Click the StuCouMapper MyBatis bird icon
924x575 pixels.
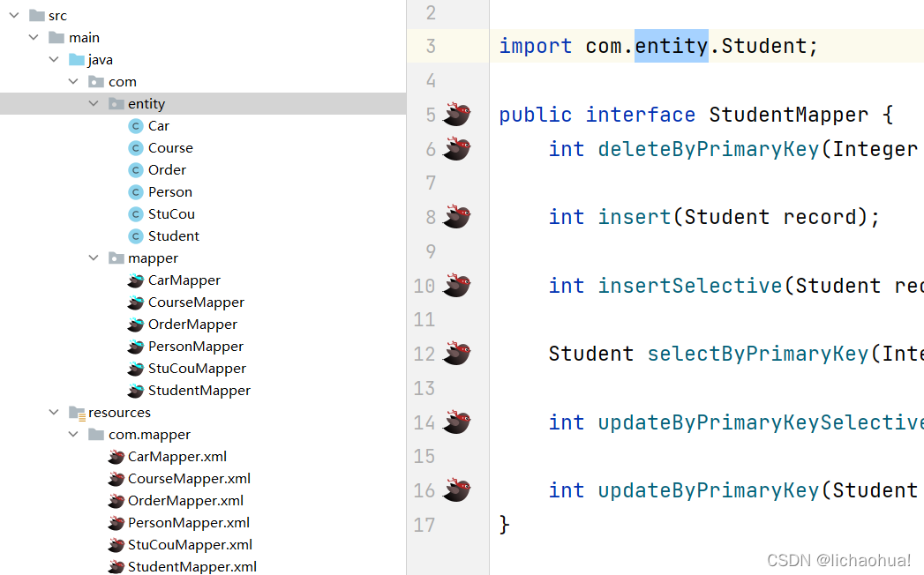(x=136, y=369)
